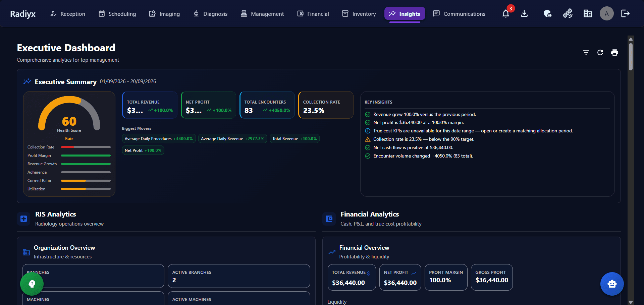
Task: Click the logout icon
Action: [x=625, y=14]
